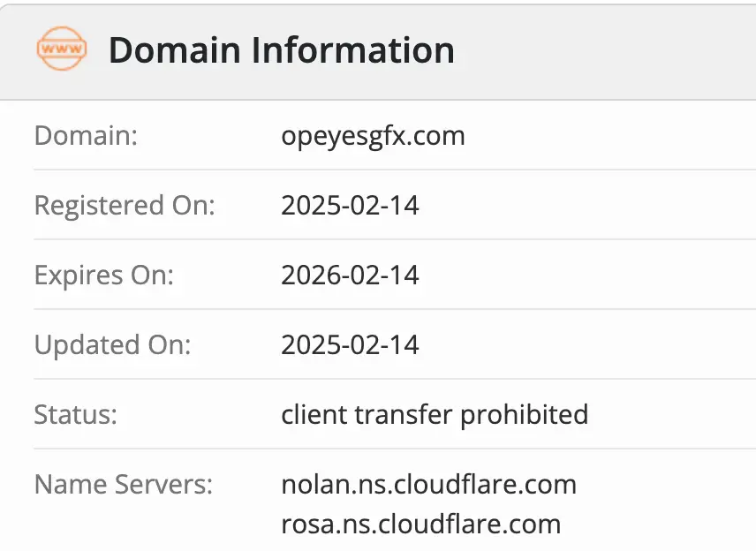This screenshot has height=551, width=756.
Task: Click the word Information in the heading
Action: [352, 50]
